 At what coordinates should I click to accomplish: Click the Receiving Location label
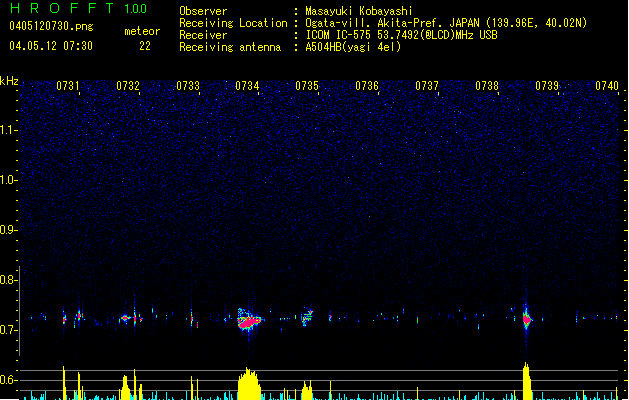point(233,23)
